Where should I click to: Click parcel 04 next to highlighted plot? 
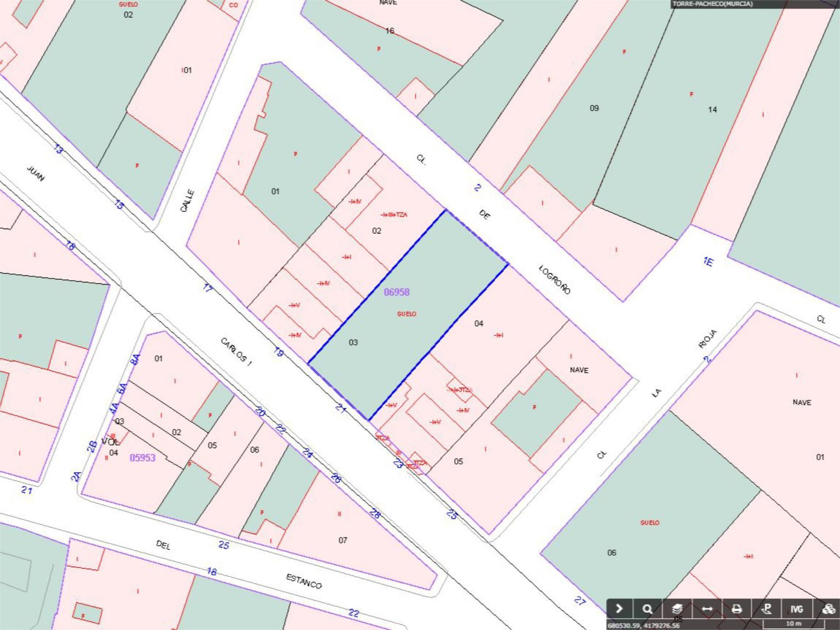point(479,324)
